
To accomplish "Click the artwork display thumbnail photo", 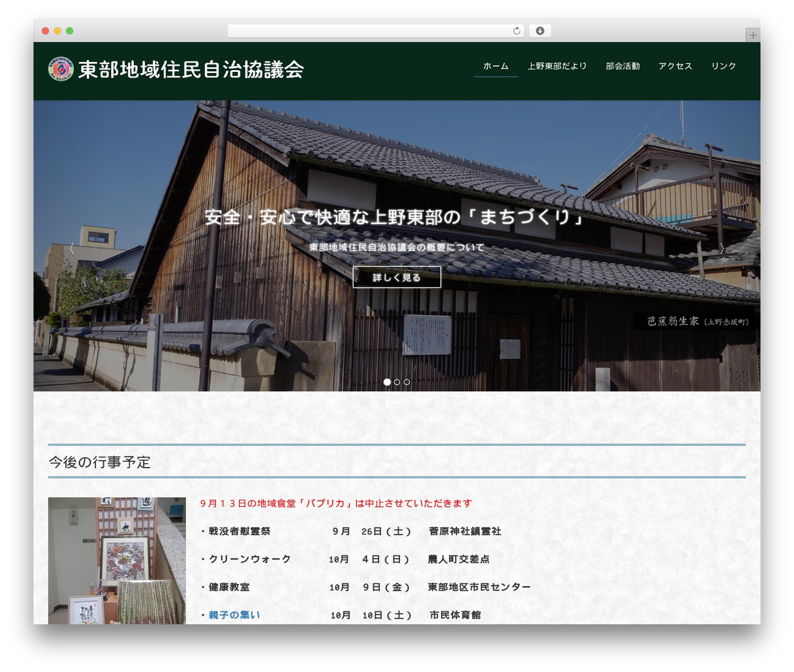I will [x=117, y=560].
